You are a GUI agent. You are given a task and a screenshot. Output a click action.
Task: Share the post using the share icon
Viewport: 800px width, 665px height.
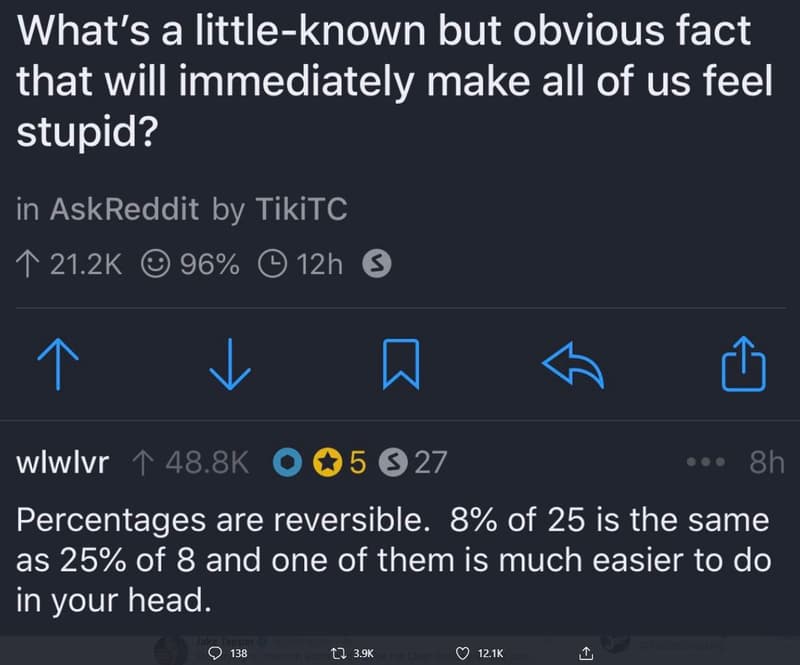pyautogui.click(x=742, y=365)
